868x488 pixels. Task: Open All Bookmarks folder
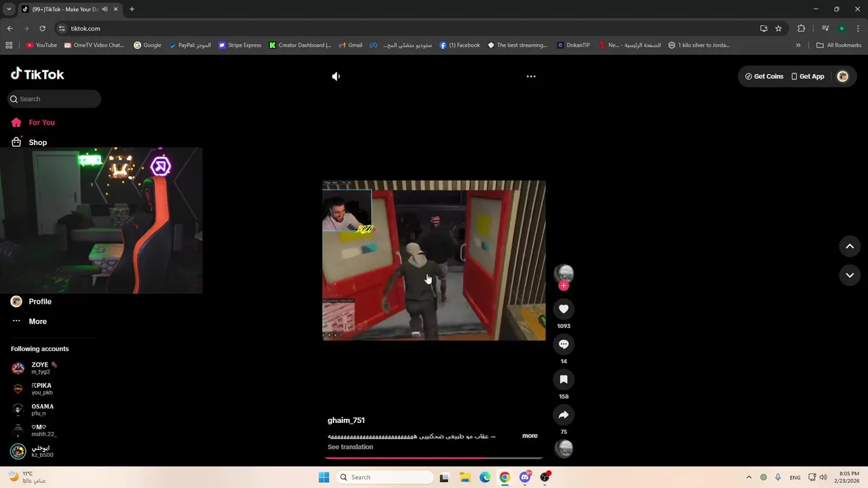click(839, 45)
